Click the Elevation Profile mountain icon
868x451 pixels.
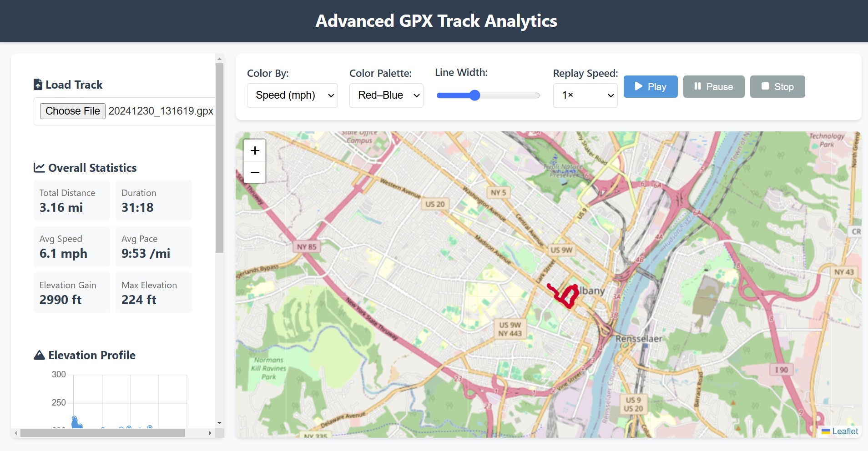(40, 355)
